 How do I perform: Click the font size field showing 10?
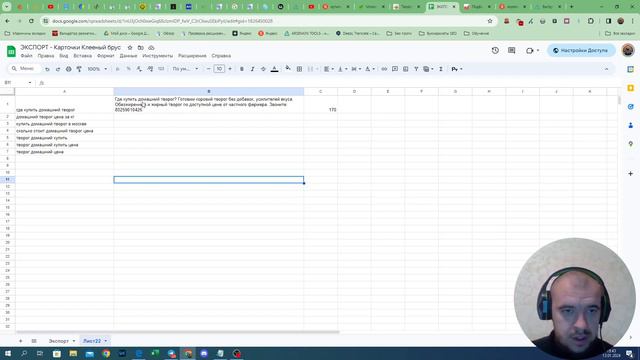219,69
